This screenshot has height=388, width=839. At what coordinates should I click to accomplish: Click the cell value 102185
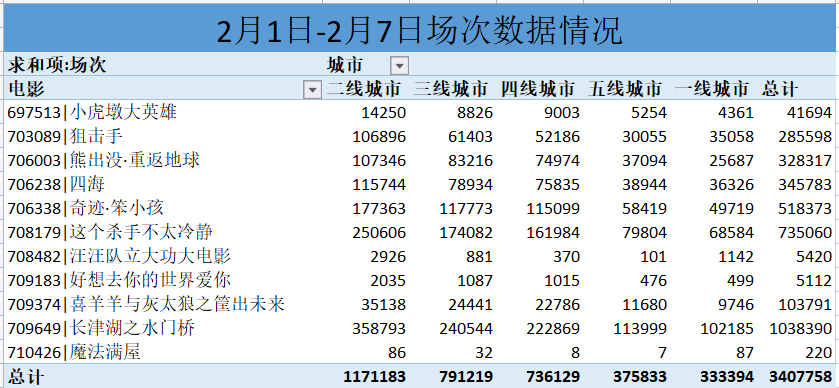[x=727, y=329]
